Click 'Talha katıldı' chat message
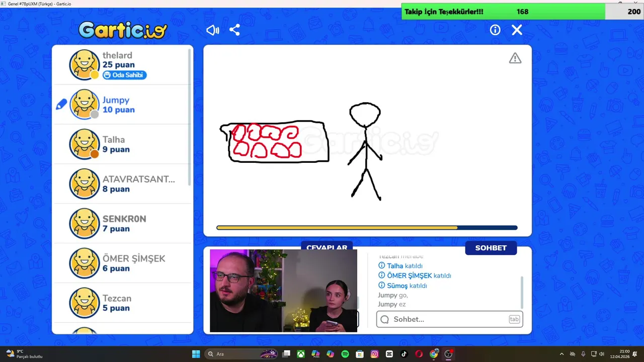The image size is (644, 362). pyautogui.click(x=400, y=266)
